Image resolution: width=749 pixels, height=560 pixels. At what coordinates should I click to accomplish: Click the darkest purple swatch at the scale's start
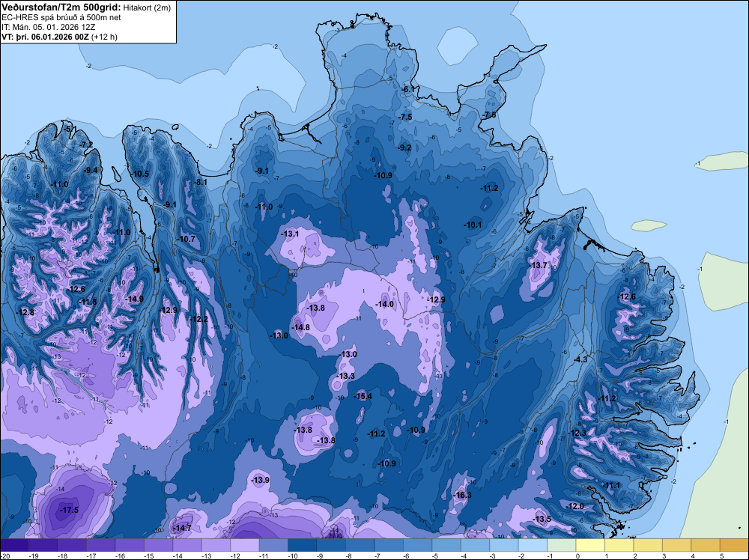pyautogui.click(x=14, y=545)
